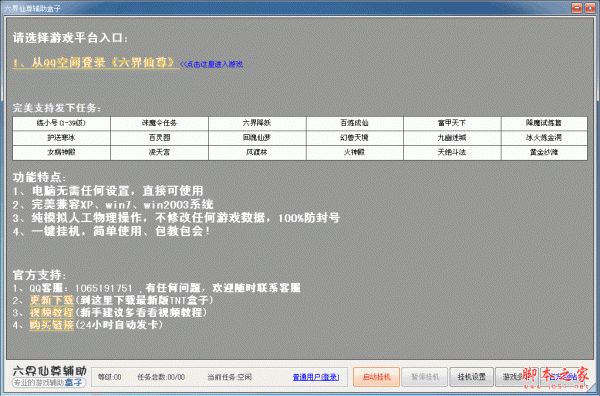Viewport: 600px width, 396px height.
Task: Open the 购买链接 link
Action: [x=52, y=325]
